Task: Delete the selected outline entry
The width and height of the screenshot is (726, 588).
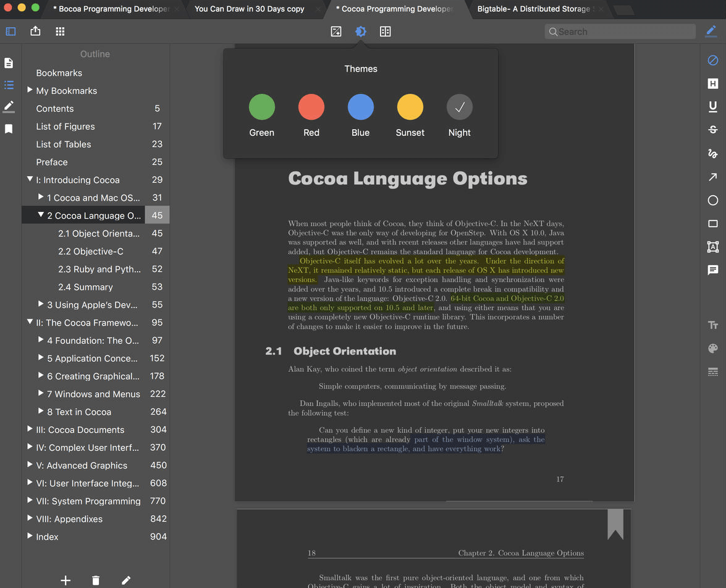Action: (96, 580)
